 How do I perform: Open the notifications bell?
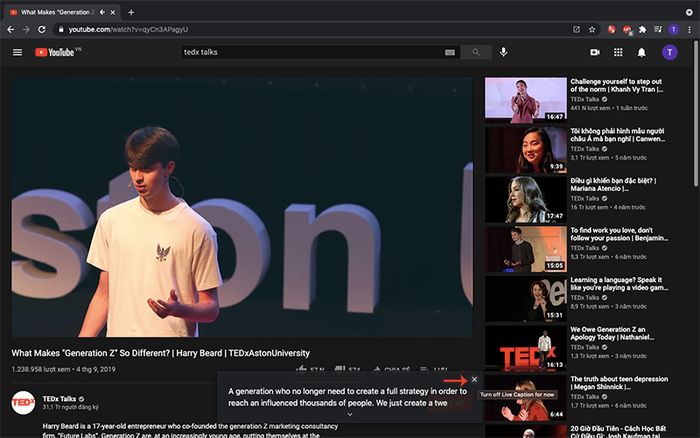[x=642, y=52]
